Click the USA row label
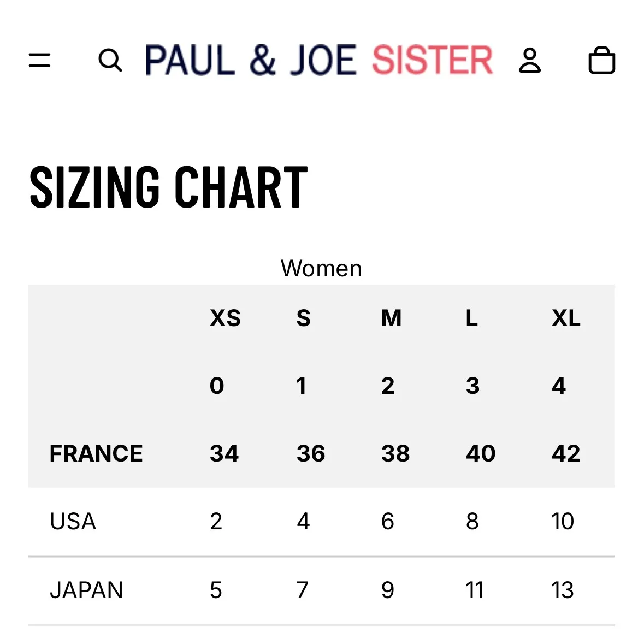The image size is (644, 644). pyautogui.click(x=73, y=522)
